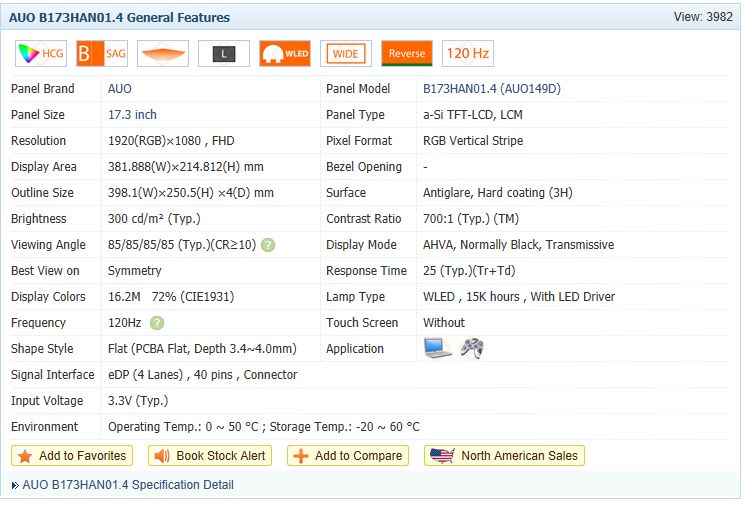747x505 pixels.
Task: Select the 120 Hz feature icon
Action: pyautogui.click(x=468, y=53)
